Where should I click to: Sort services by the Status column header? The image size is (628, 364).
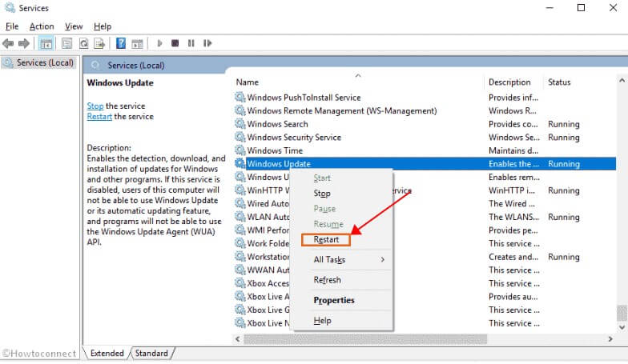[559, 82]
